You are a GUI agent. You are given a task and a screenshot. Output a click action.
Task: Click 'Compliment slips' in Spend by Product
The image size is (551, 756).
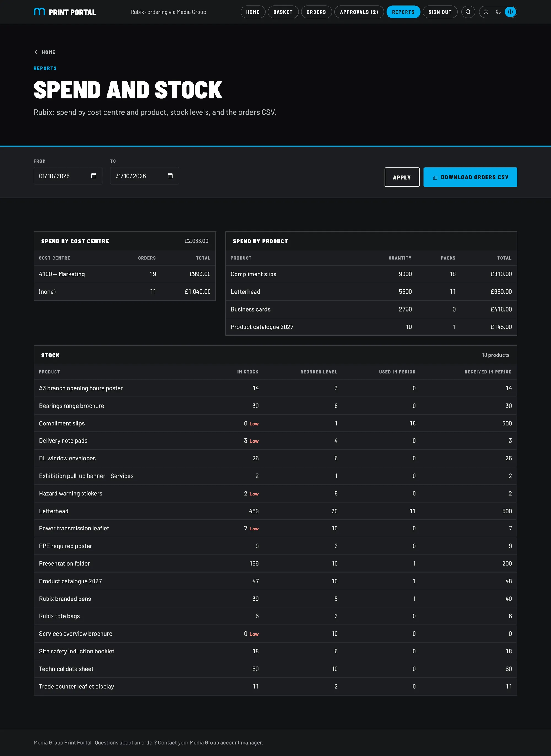point(253,274)
